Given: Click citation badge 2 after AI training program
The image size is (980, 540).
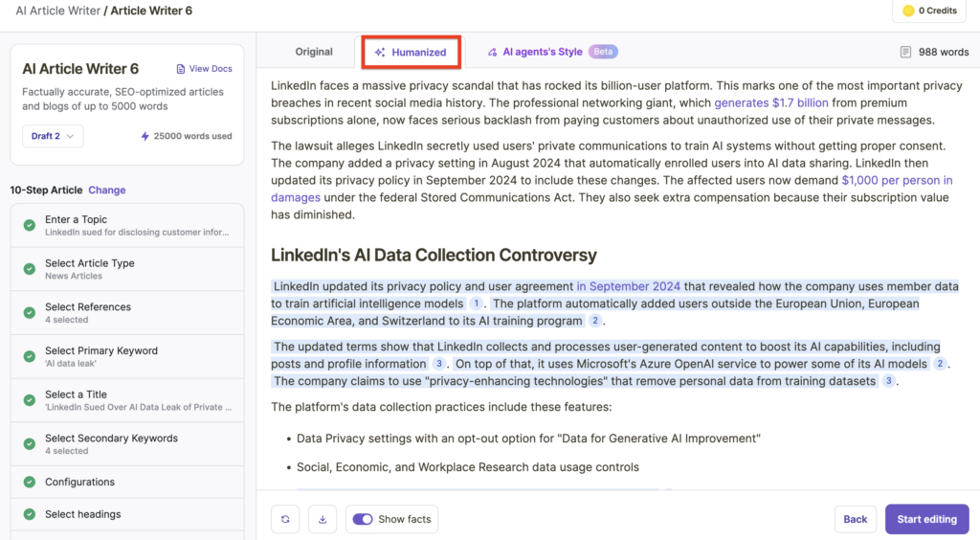Looking at the screenshot, I should [x=595, y=321].
